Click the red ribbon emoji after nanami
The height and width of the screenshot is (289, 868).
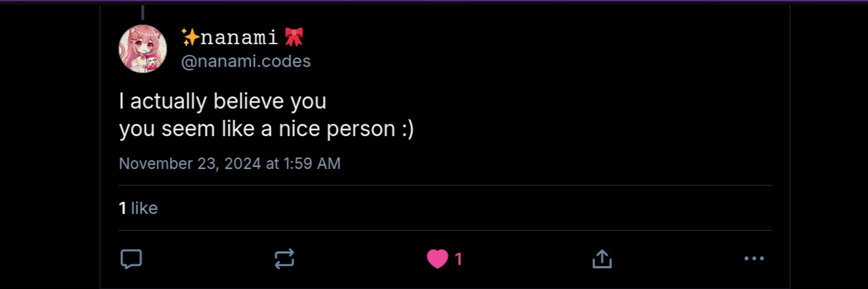(x=294, y=37)
